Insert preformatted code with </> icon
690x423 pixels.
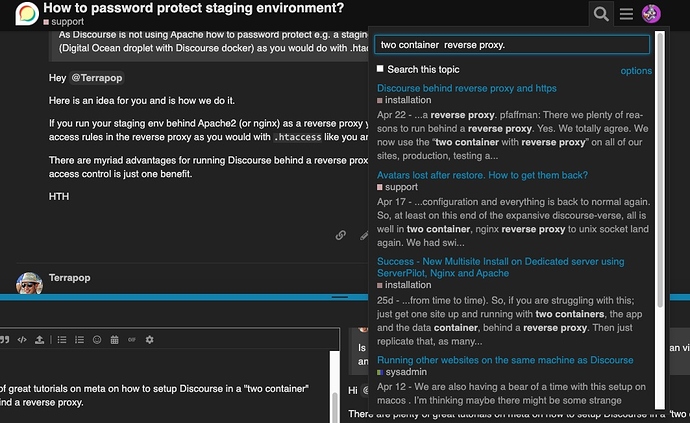[22, 340]
